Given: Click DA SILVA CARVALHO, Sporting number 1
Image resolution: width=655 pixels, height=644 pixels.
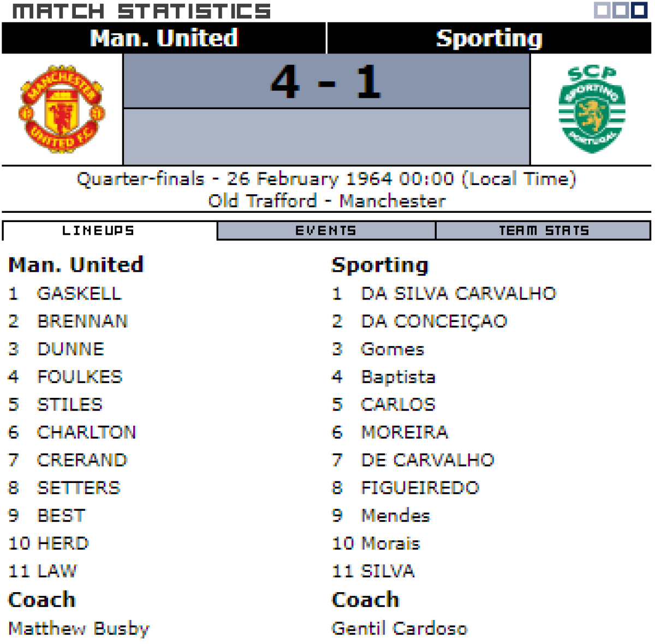Looking at the screenshot, I should point(458,294).
